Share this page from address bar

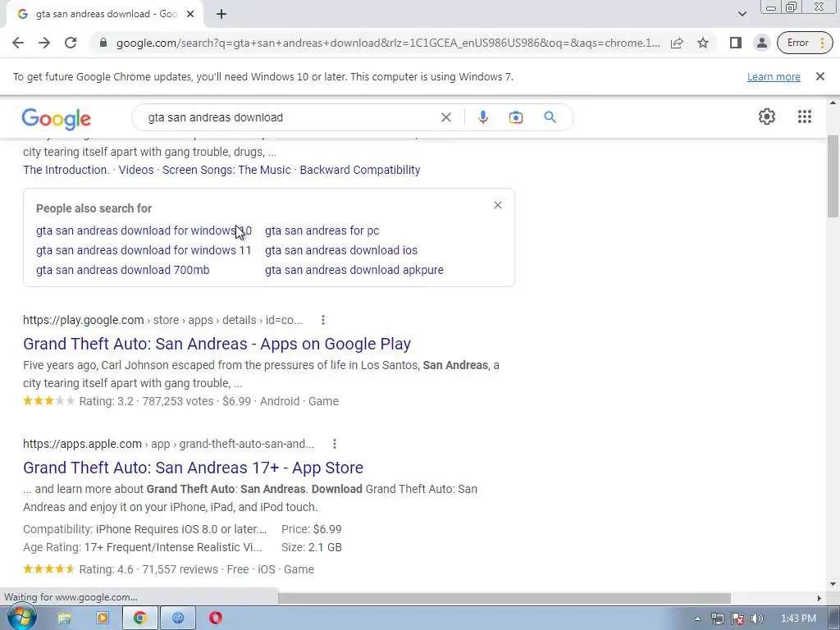pyautogui.click(x=677, y=43)
